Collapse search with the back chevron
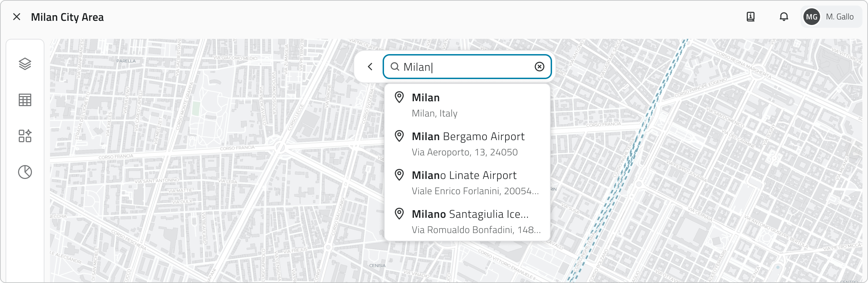Viewport: 868px width, 283px height. point(370,67)
